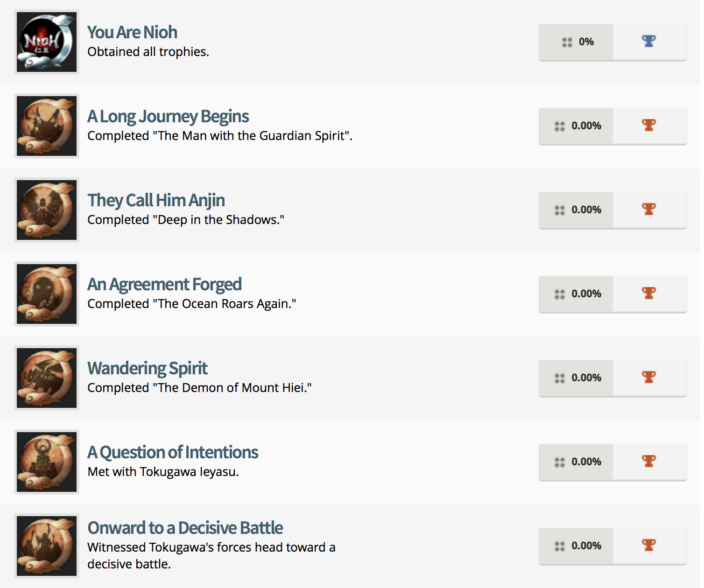The image size is (704, 588).
Task: Click the rarity dots icon for Wandering Spirit
Action: tap(560, 378)
